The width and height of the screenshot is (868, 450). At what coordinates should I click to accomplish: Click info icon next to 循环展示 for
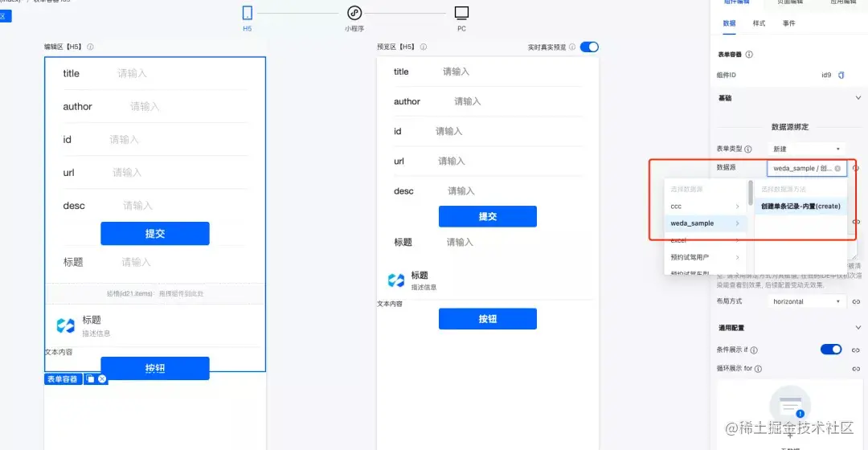pyautogui.click(x=758, y=369)
